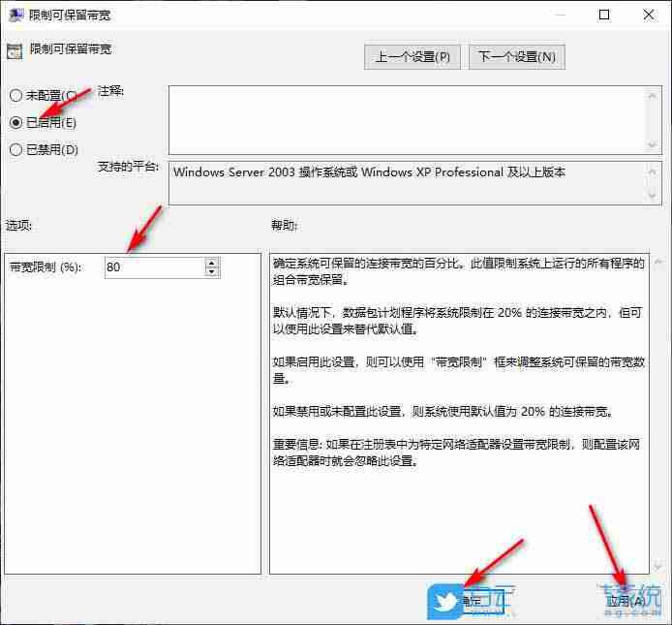Click the help paragraph starting 重要信息
The width and height of the screenshot is (672, 625).
456,453
